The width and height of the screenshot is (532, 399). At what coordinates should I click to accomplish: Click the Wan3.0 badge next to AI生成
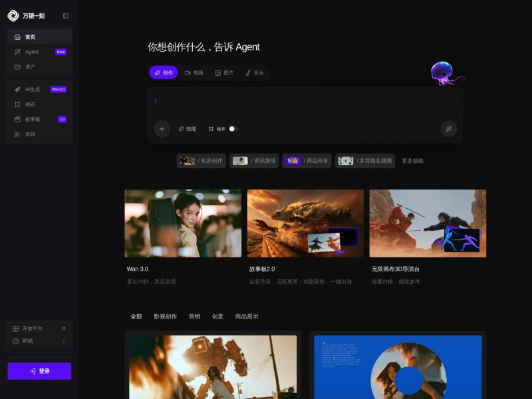[59, 89]
